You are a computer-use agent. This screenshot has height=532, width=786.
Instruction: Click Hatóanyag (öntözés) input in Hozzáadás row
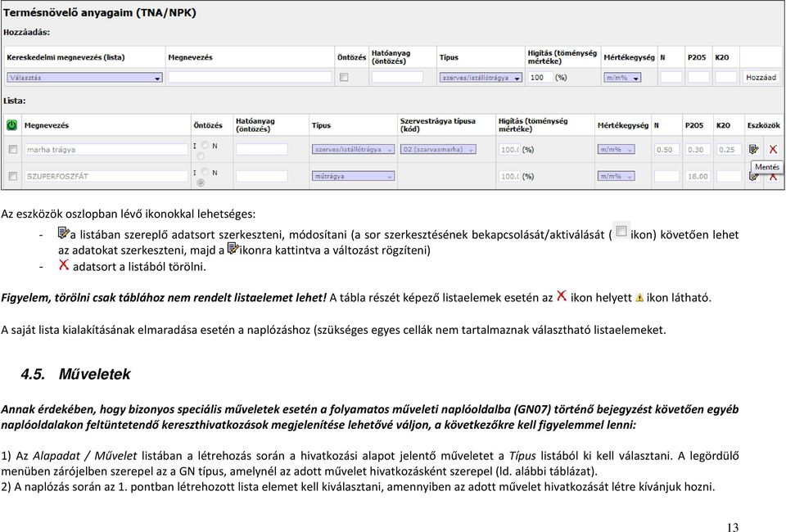click(x=397, y=77)
